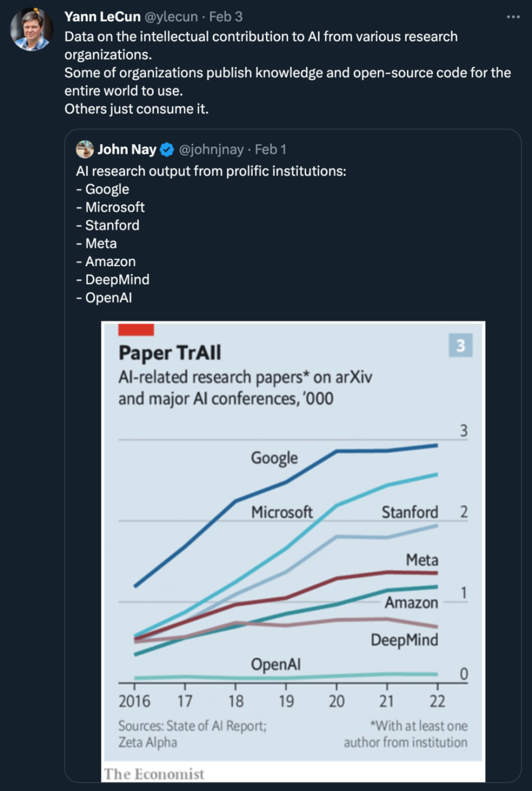Click the OpenAI line at the chart bottom
The height and width of the screenshot is (791, 532).
tap(293, 676)
